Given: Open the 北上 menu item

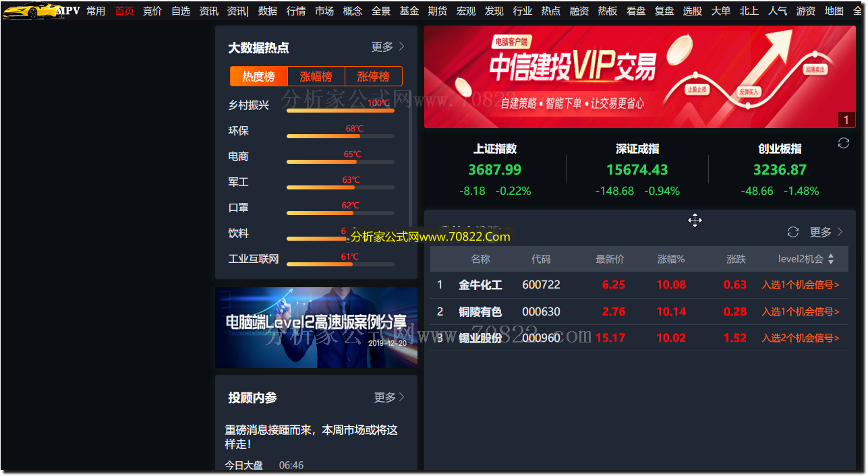Looking at the screenshot, I should click(x=749, y=11).
